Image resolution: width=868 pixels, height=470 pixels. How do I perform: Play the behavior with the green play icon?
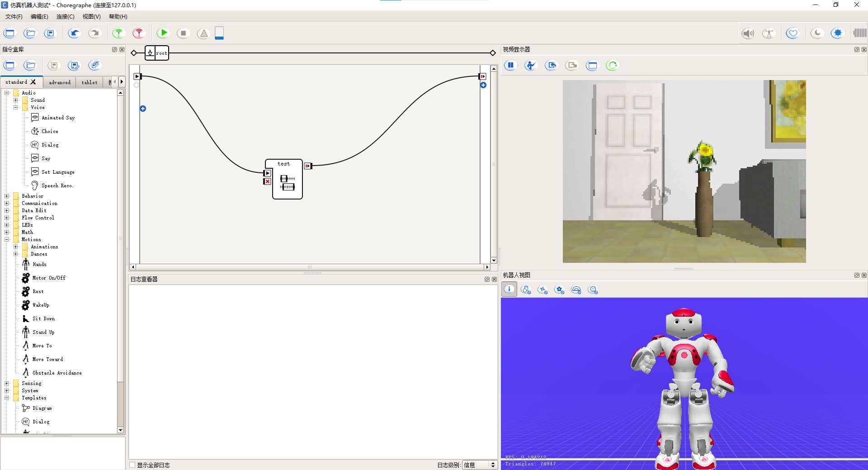[x=162, y=33]
